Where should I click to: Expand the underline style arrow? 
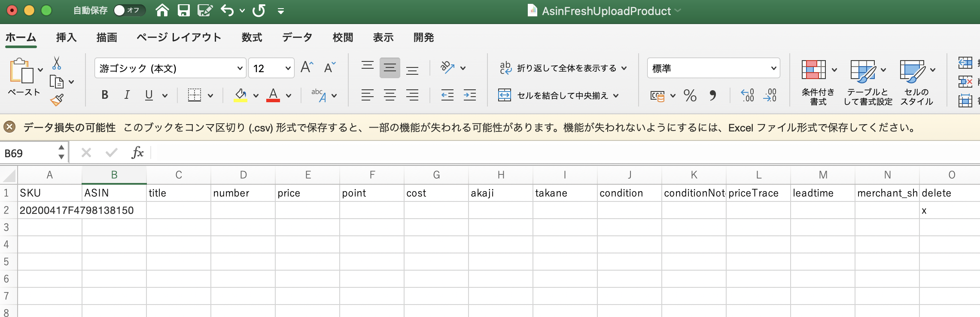(x=165, y=95)
